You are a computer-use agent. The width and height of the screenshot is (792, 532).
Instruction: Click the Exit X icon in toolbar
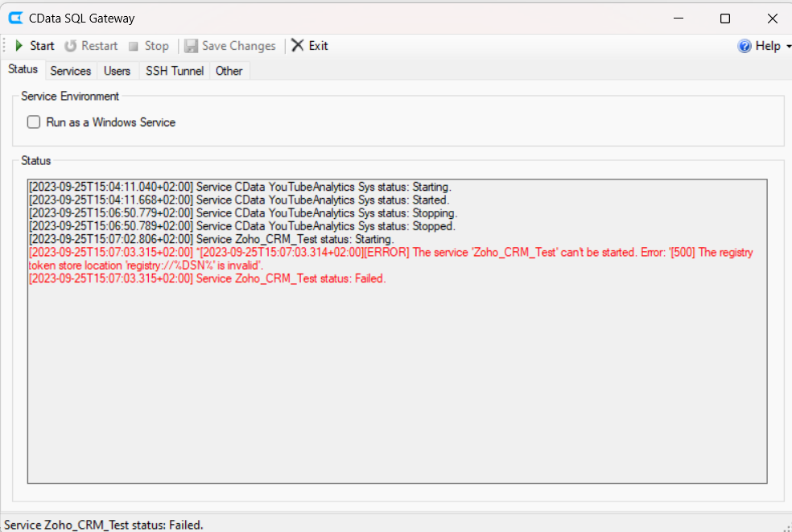coord(298,45)
